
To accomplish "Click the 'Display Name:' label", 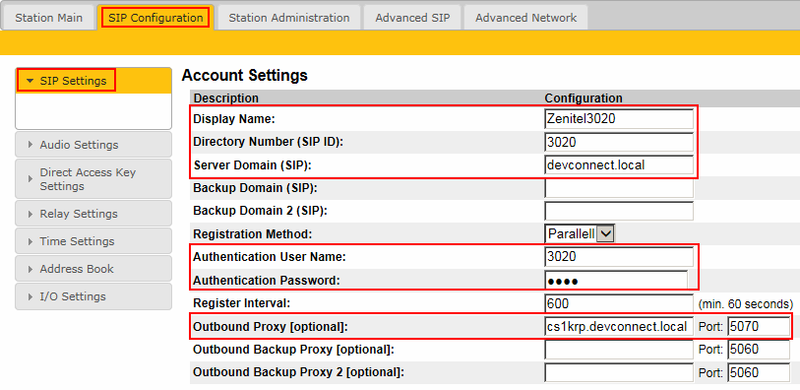I will click(x=234, y=119).
